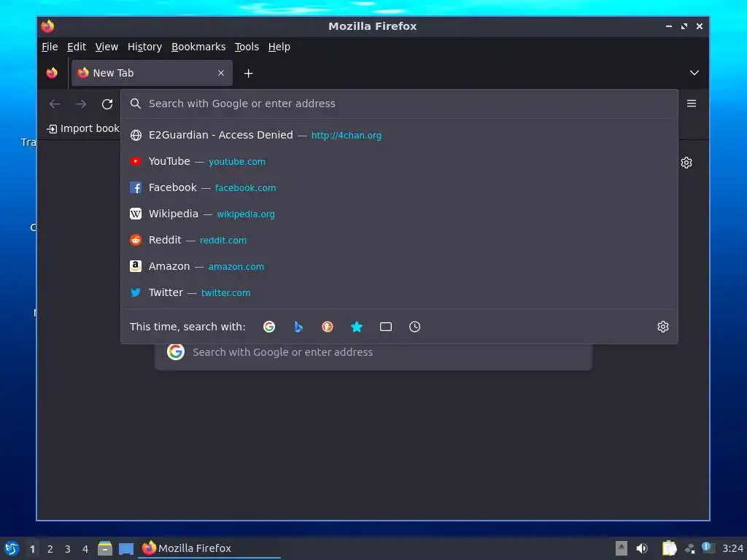
Task: Click the show desktop taskbar icon
Action: pos(126,548)
